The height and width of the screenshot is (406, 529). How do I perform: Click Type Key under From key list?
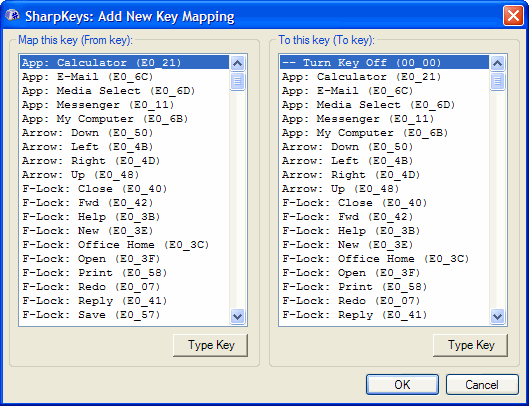[x=211, y=345]
